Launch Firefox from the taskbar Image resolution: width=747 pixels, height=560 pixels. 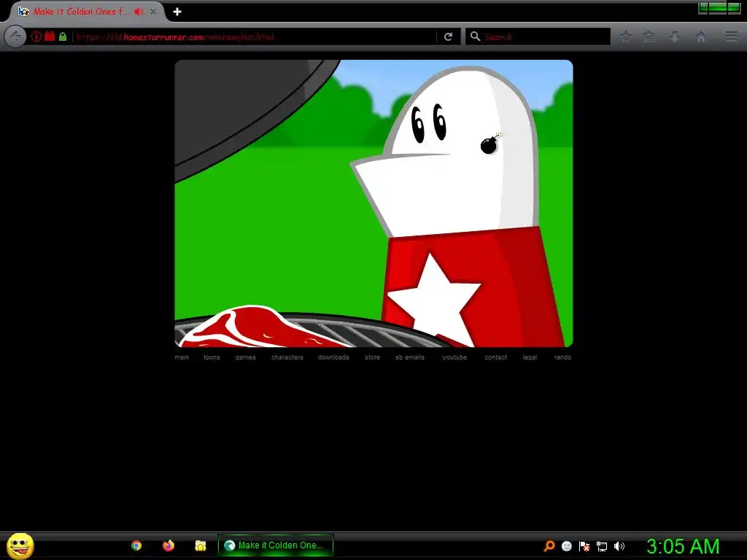click(x=169, y=545)
